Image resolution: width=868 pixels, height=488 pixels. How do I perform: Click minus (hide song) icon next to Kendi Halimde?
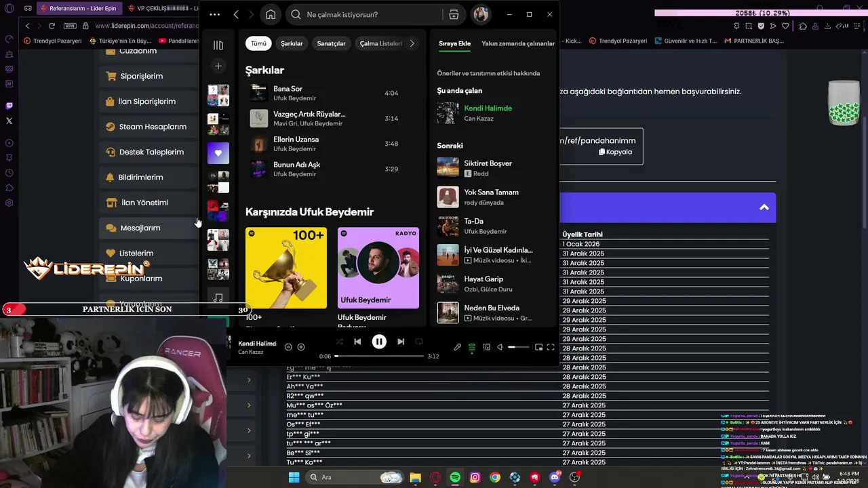pyautogui.click(x=288, y=347)
